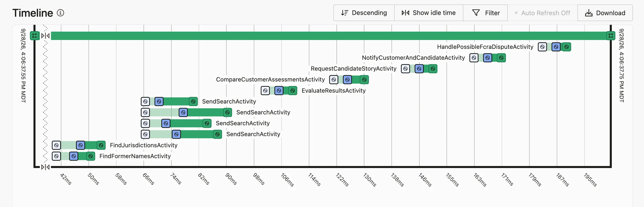This screenshot has width=644, height=207.
Task: Click CompareCustomerAssessmentsActivity started icon
Action: click(347, 80)
